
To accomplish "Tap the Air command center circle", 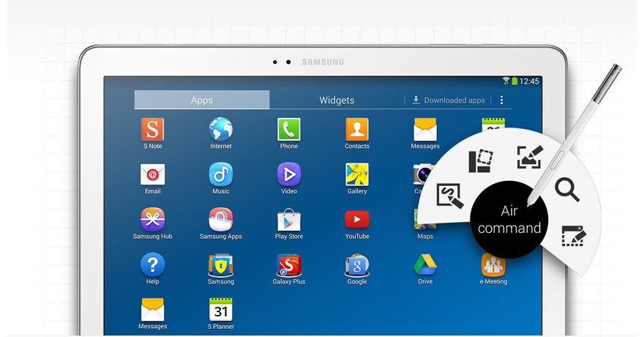I will click(509, 220).
